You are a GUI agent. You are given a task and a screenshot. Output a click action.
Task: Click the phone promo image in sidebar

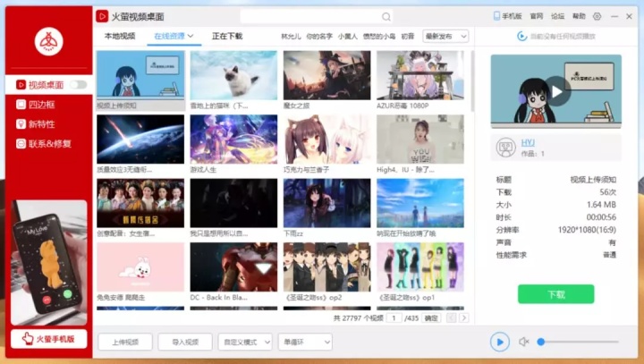(49, 263)
